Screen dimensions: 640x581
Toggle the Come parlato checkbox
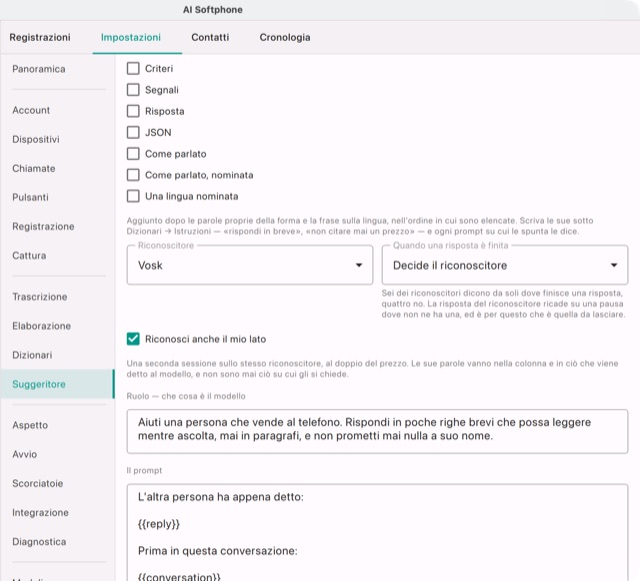(133, 154)
